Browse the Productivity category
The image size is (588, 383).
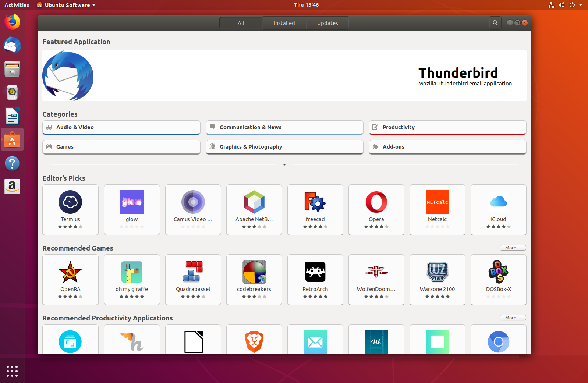[x=447, y=127]
